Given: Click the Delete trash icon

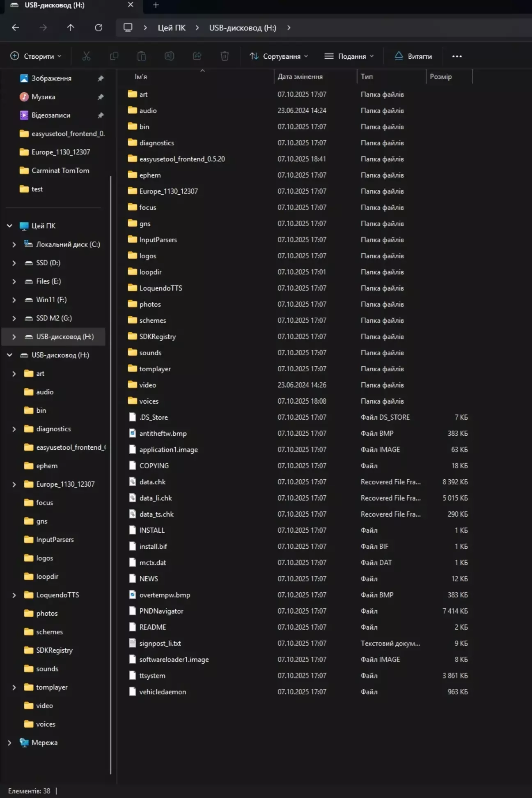Looking at the screenshot, I should click(225, 56).
